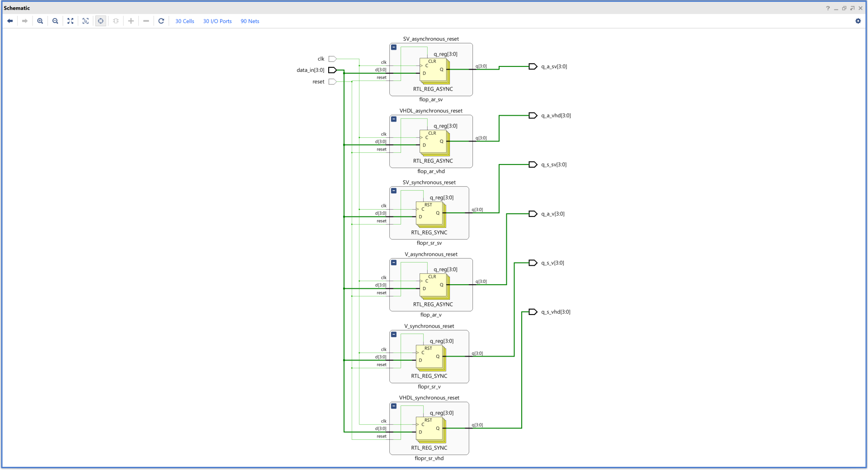Image resolution: width=868 pixels, height=470 pixels.
Task: Click the help question mark icon
Action: click(828, 8)
